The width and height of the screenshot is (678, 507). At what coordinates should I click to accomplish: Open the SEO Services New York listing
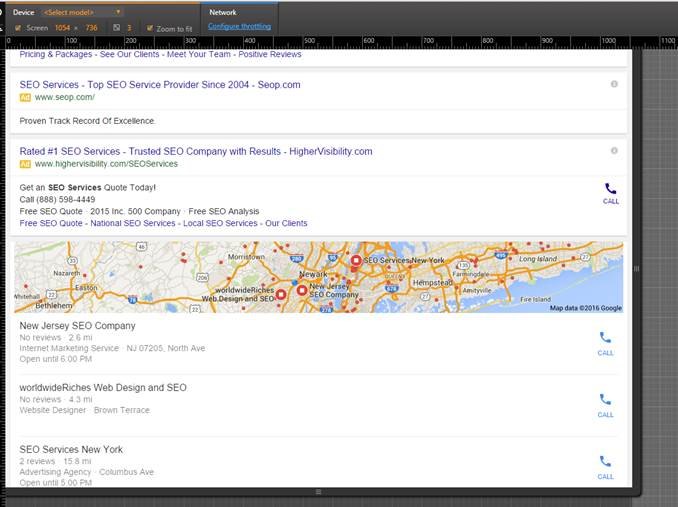tap(71, 449)
